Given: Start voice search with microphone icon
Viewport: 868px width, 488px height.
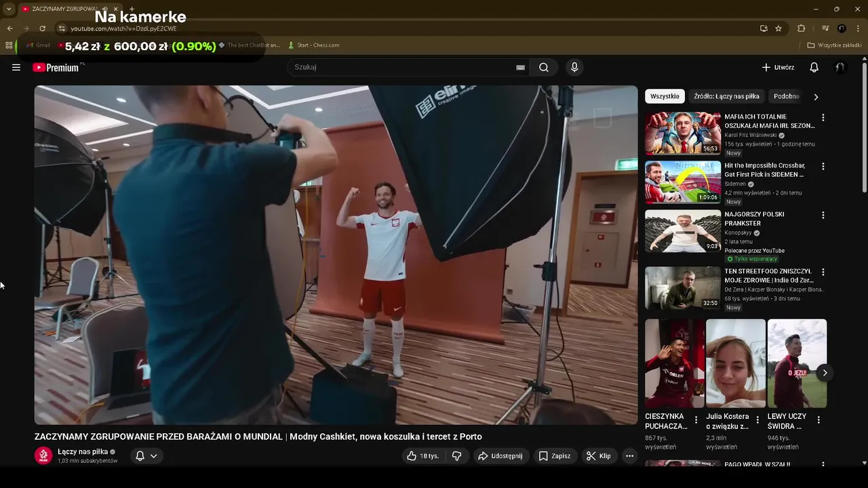Looking at the screenshot, I should 574,67.
